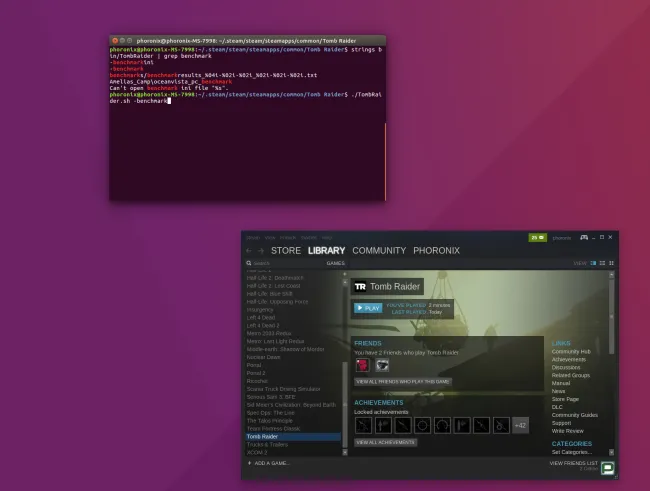Click Set Categories link
Viewport: 650px width, 491px height.
[572, 452]
